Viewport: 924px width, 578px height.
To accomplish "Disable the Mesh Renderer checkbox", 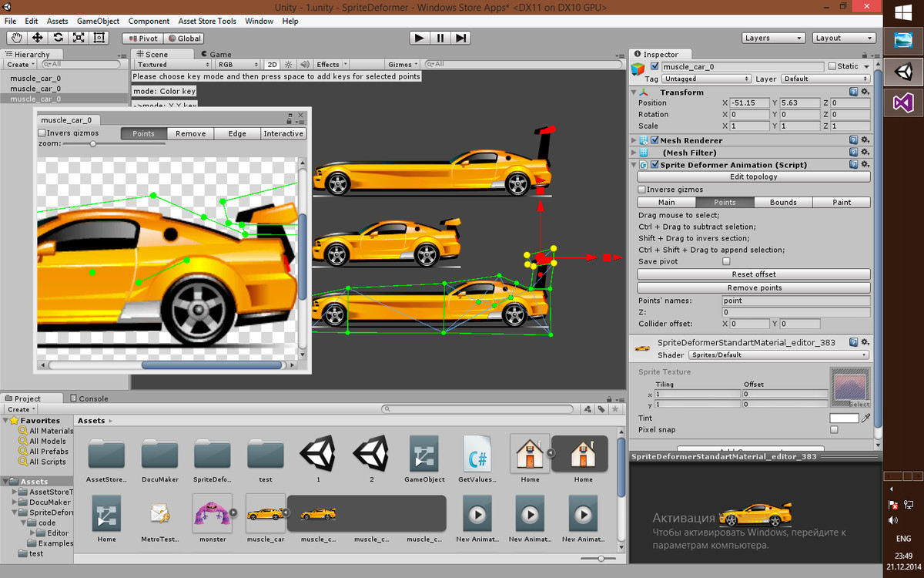I will [654, 140].
